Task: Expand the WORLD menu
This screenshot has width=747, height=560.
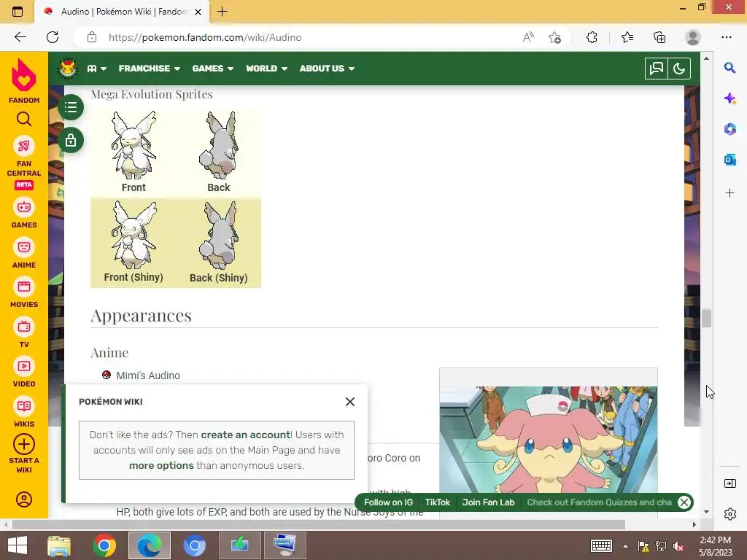Action: pyautogui.click(x=266, y=69)
